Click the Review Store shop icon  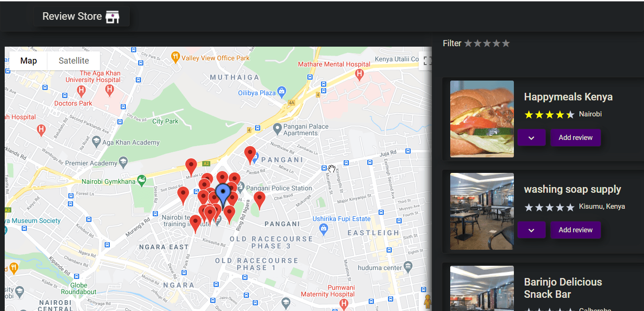pyautogui.click(x=112, y=16)
